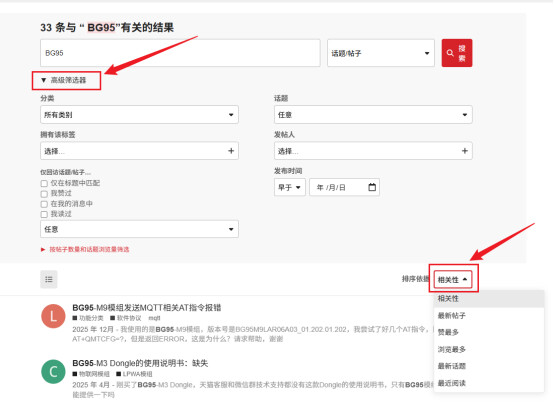554x411 pixels.
Task: Open BG95-M3 Dongle的使用说明书 topic
Action: (140, 363)
